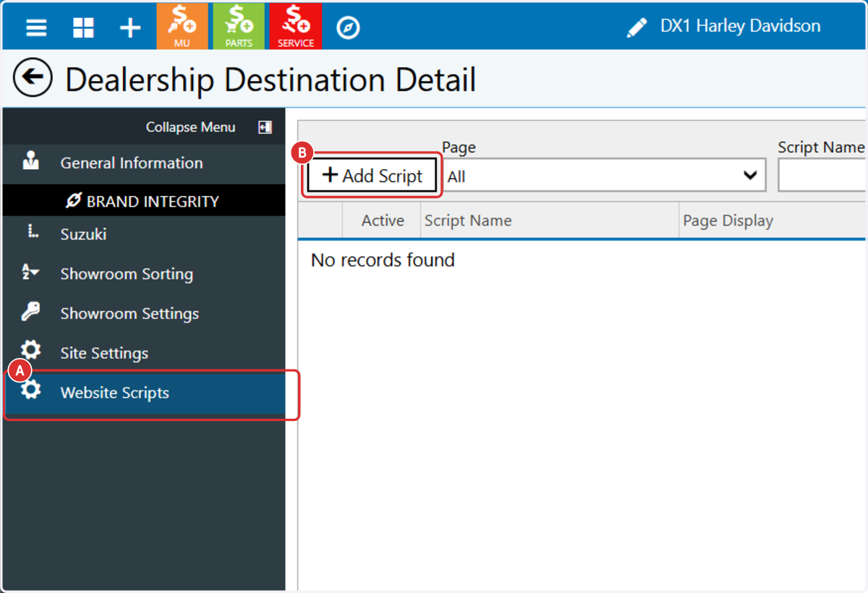Open the orange MU quote icon

[x=182, y=26]
